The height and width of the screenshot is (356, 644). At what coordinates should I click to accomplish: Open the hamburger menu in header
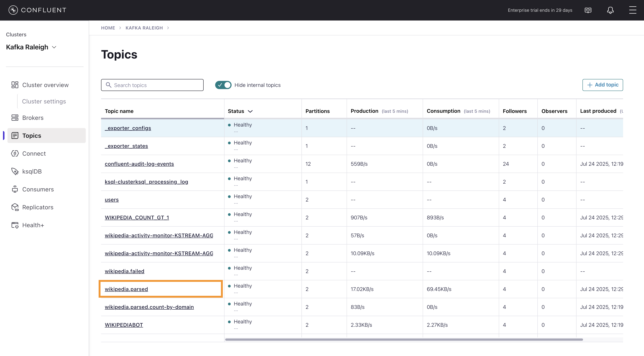(x=632, y=10)
